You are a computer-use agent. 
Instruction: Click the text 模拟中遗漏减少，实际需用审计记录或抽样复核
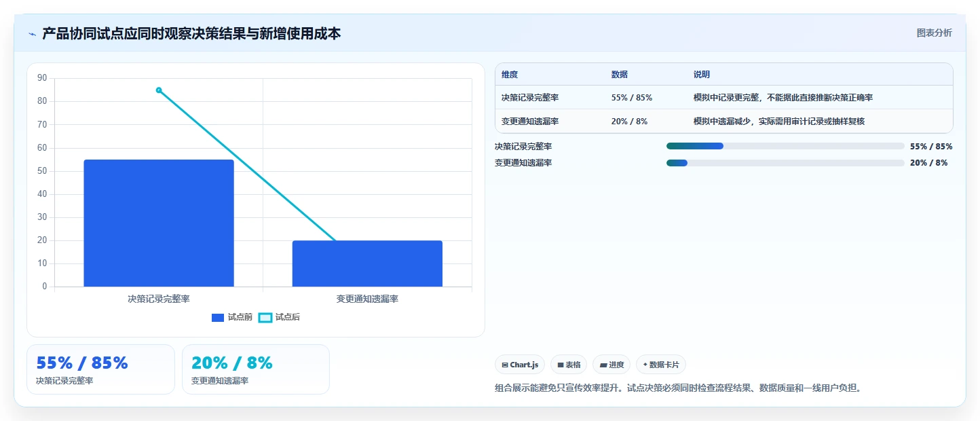[779, 121]
